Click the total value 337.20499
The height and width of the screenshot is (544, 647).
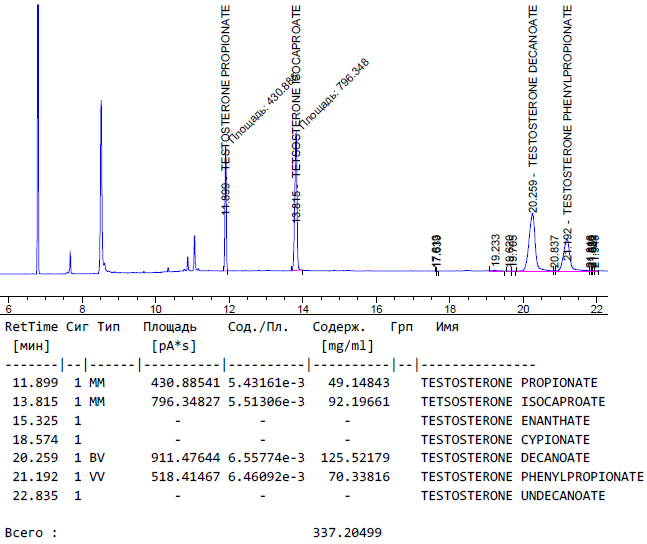point(347,533)
